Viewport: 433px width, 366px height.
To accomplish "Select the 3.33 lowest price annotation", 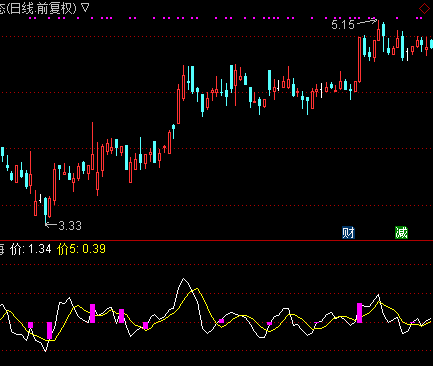I will pos(70,226).
